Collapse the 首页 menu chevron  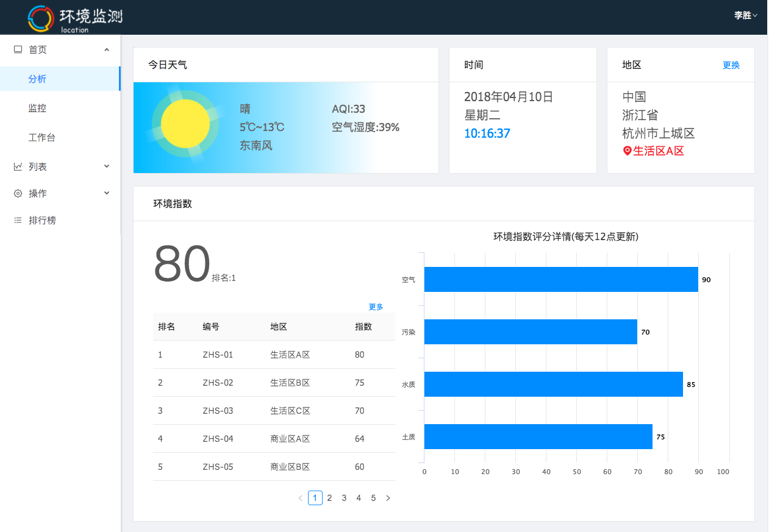tap(107, 49)
